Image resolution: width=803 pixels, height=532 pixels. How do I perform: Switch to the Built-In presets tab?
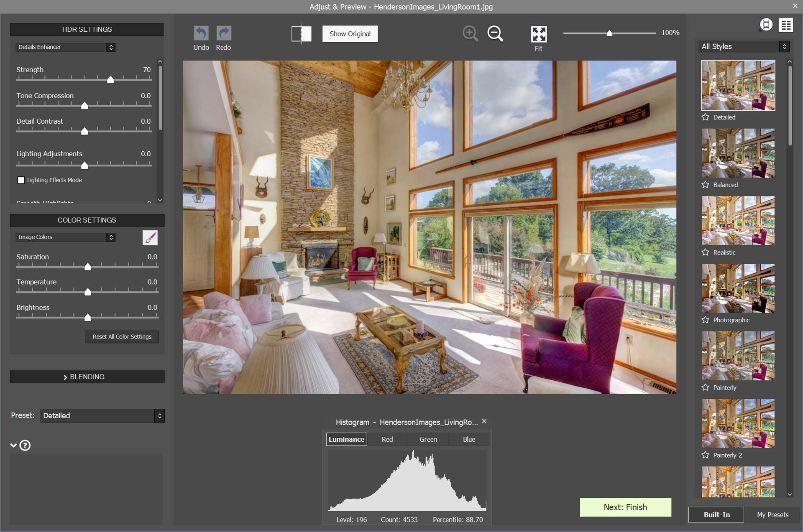pyautogui.click(x=716, y=515)
